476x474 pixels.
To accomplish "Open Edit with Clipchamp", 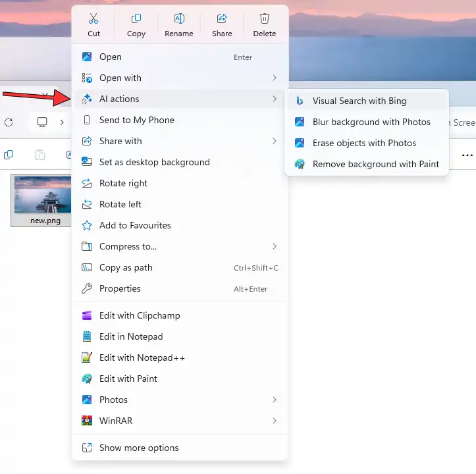I will click(139, 315).
